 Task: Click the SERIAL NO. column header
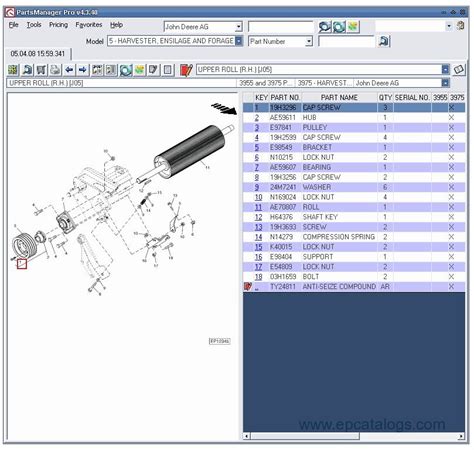coord(412,97)
